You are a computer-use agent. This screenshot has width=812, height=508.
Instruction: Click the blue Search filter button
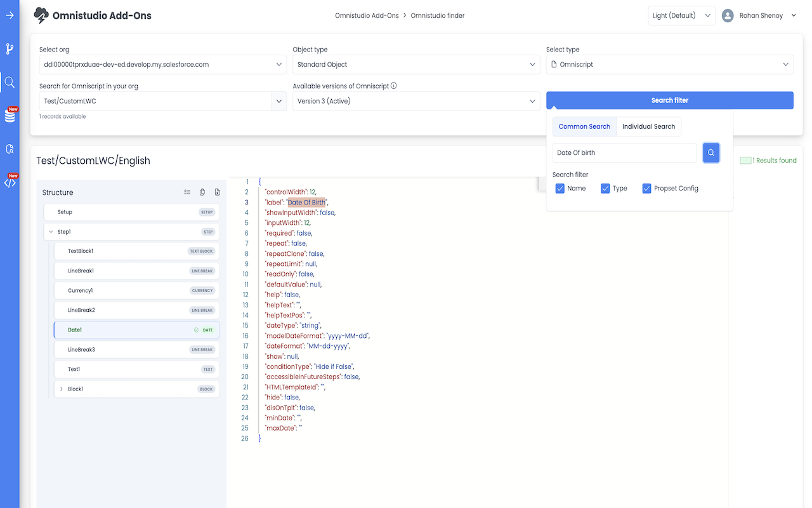[x=670, y=100]
